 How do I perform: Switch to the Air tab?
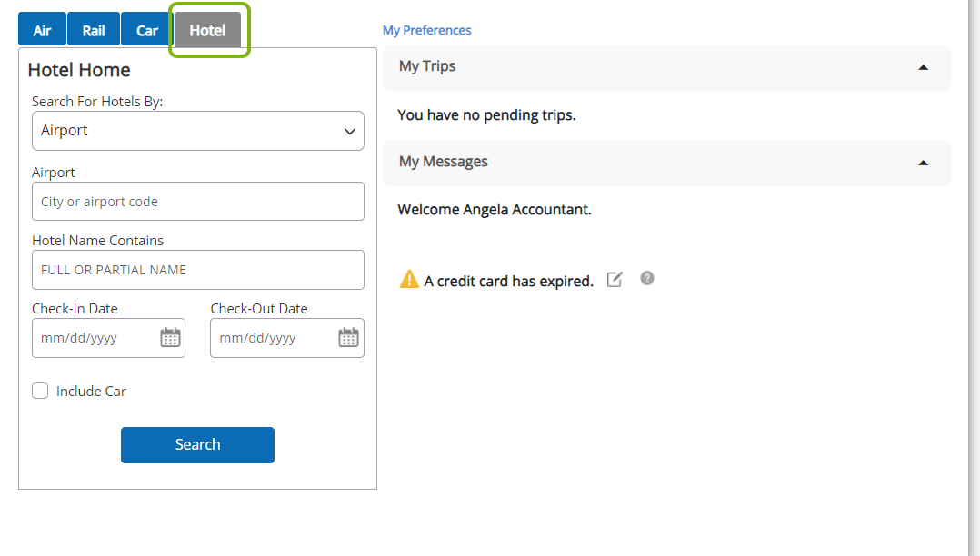tap(42, 29)
